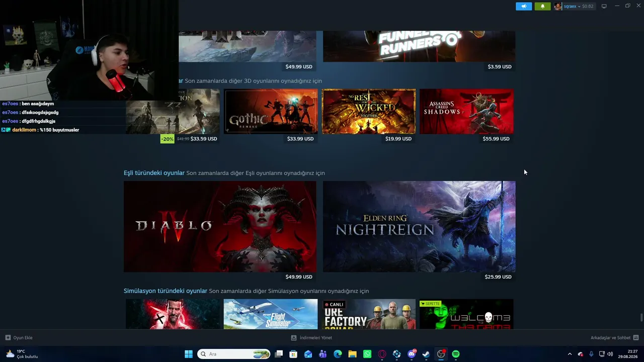Open the Funnel Runners game capsule
Screen dimensions: 644x362
pyautogui.click(x=419, y=46)
